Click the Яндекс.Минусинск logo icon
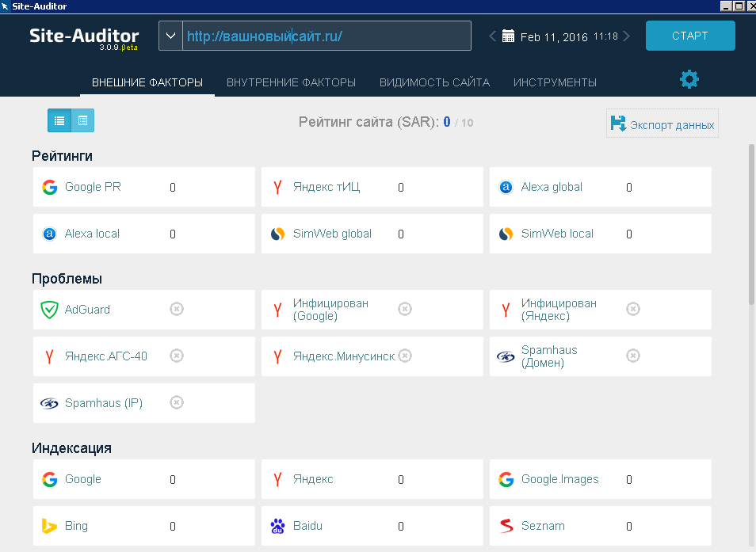The width and height of the screenshot is (756, 552). tap(277, 356)
